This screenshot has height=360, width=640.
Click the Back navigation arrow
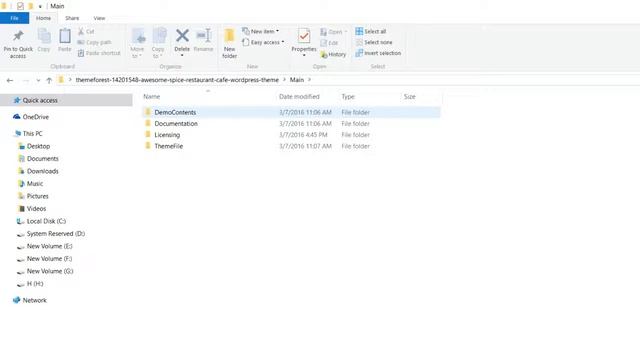10,80
